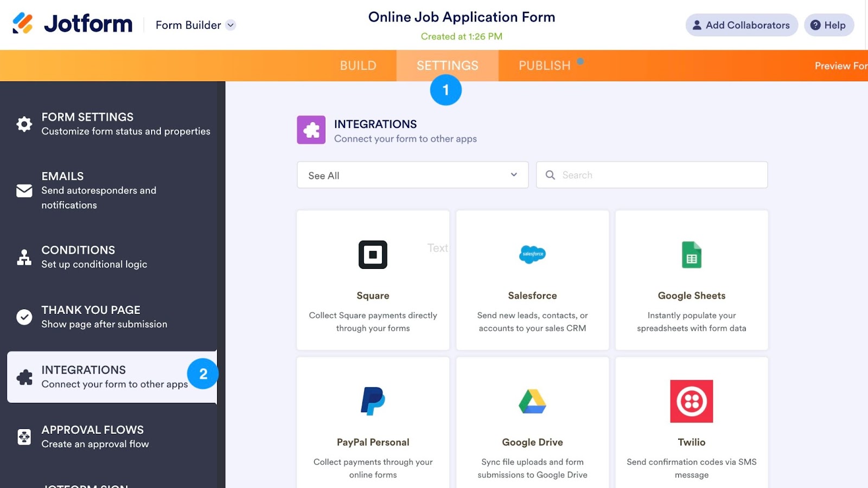
Task: Click 'Collect Square payments directly' description
Action: pyautogui.click(x=373, y=322)
